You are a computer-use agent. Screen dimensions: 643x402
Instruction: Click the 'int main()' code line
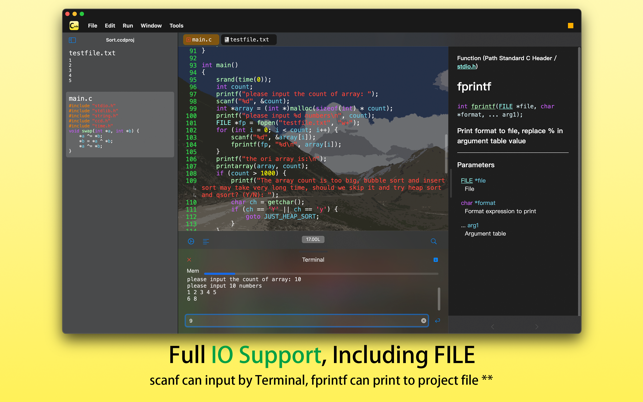(220, 65)
